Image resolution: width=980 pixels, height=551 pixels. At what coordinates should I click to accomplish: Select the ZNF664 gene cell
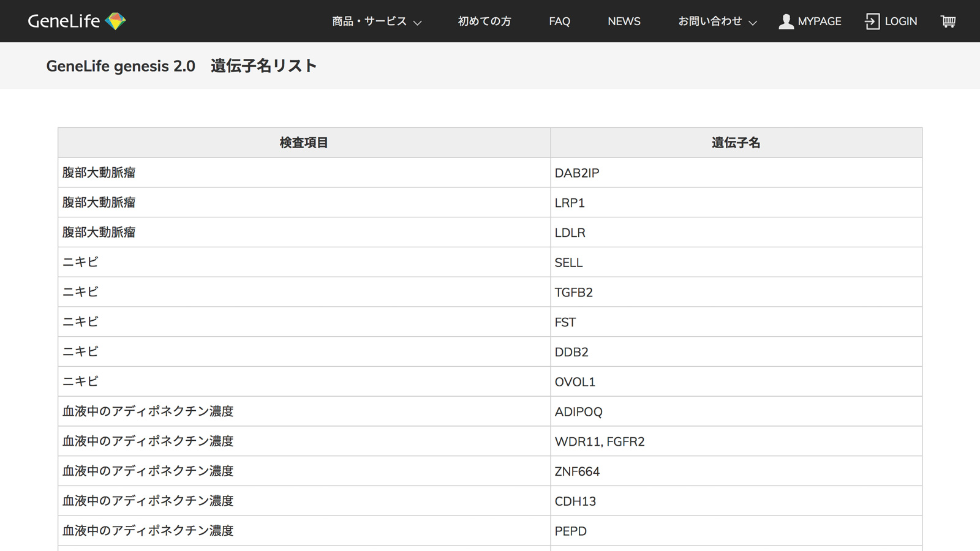736,471
